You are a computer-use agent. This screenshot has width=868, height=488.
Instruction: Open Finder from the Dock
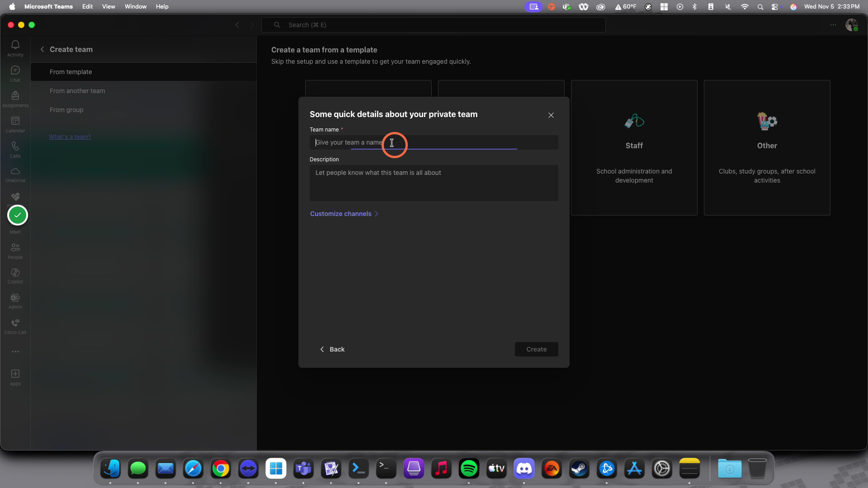tap(110, 469)
